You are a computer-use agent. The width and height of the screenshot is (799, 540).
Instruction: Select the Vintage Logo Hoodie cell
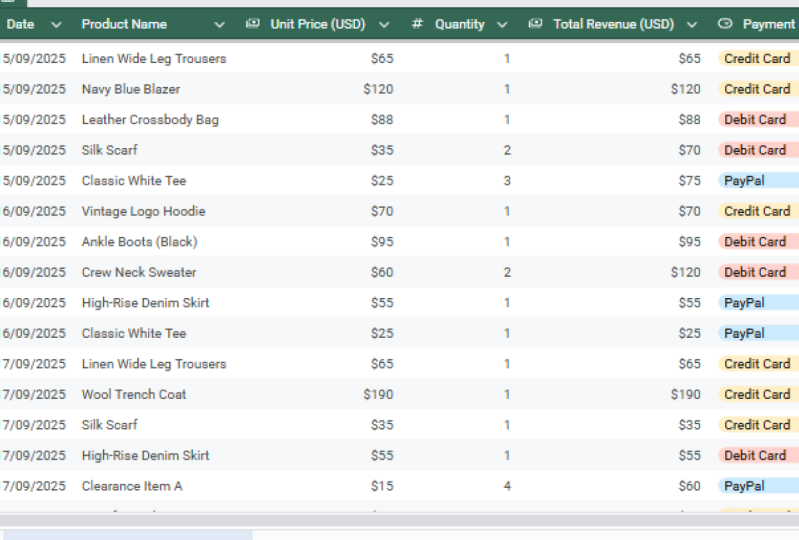(x=143, y=211)
